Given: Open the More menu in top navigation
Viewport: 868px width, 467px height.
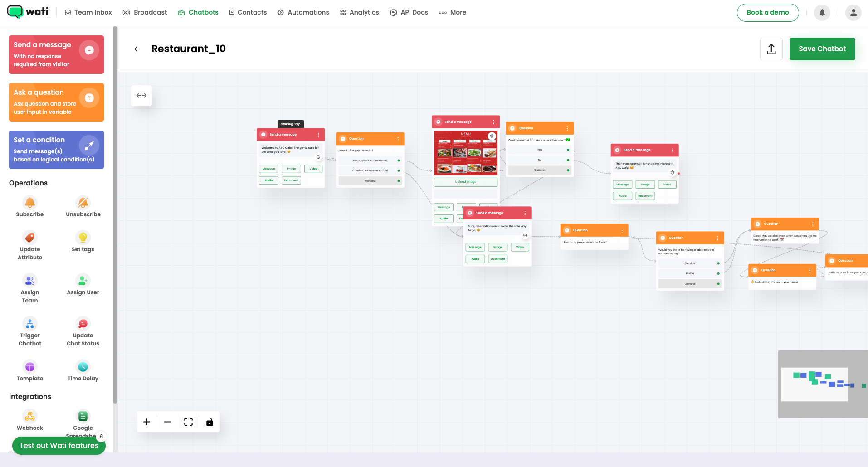Looking at the screenshot, I should click(452, 12).
